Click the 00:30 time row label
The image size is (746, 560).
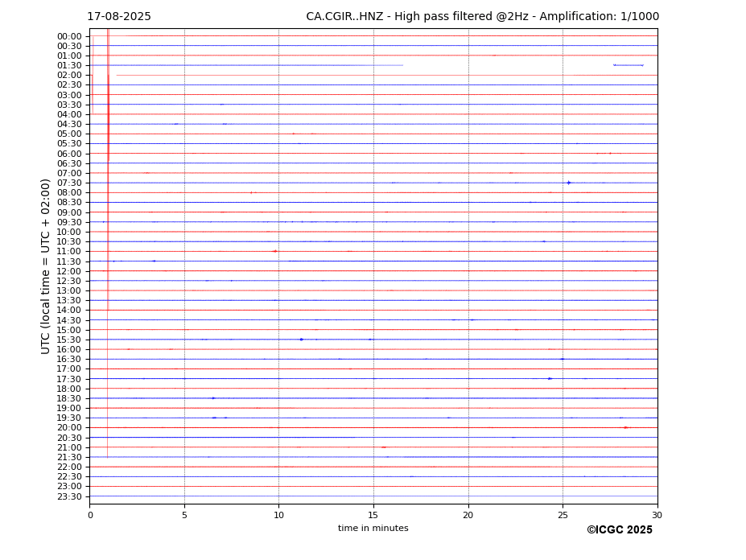[69, 46]
